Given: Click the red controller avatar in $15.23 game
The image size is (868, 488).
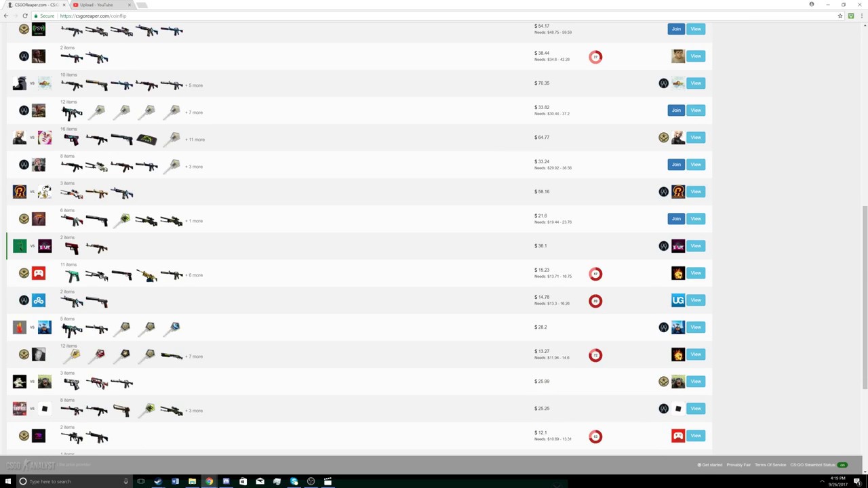Looking at the screenshot, I should [39, 273].
